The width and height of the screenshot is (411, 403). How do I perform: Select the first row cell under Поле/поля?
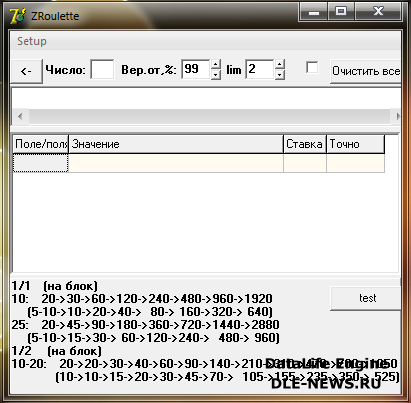(41, 163)
